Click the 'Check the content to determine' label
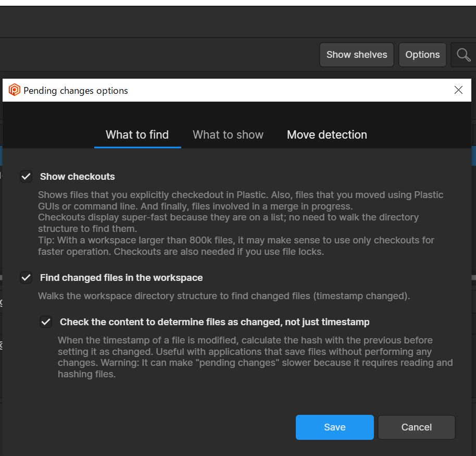 [x=215, y=322]
